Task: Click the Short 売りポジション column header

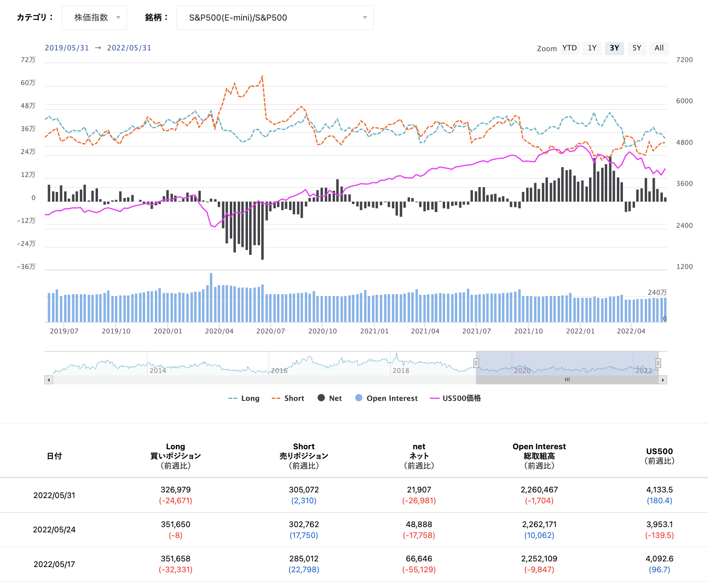Action: (x=304, y=456)
